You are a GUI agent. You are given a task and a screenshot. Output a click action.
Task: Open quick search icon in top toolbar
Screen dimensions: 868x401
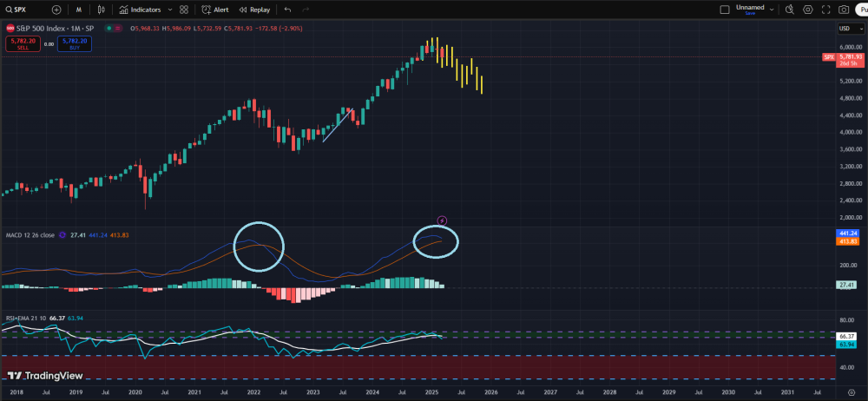point(789,10)
